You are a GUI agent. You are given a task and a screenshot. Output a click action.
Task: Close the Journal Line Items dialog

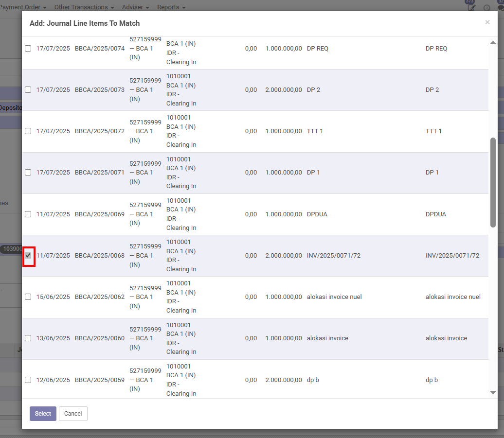[487, 22]
